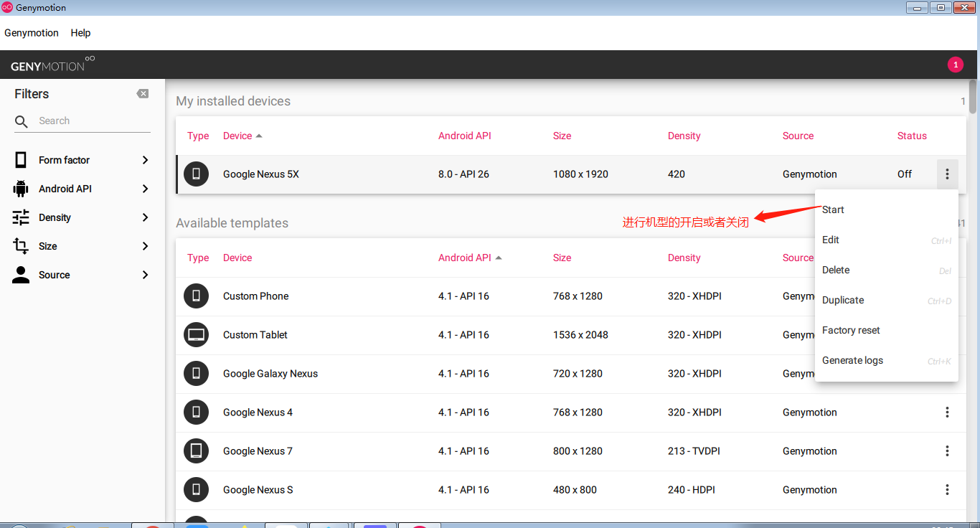
Task: Click the installed devices Density column header
Action: pyautogui.click(x=684, y=136)
